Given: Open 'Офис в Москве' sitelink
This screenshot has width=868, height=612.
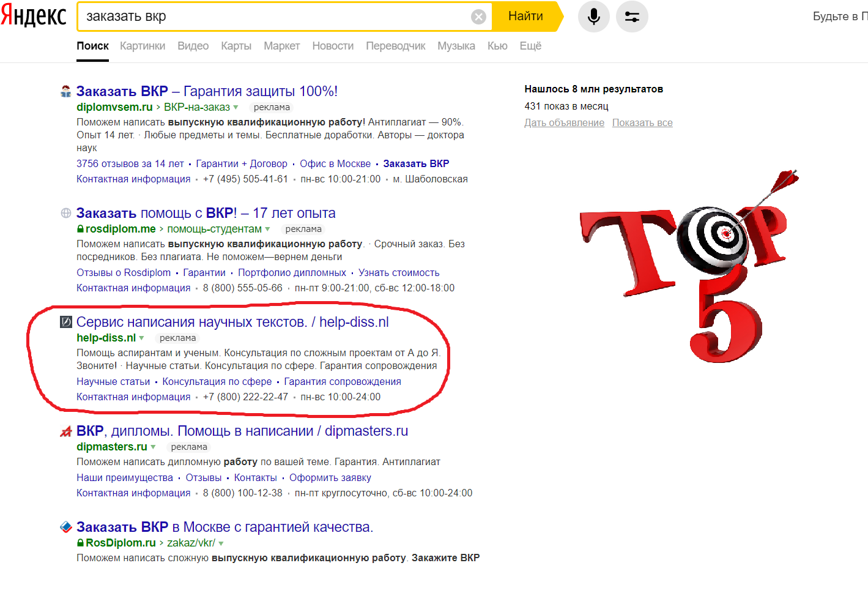Looking at the screenshot, I should (x=335, y=164).
